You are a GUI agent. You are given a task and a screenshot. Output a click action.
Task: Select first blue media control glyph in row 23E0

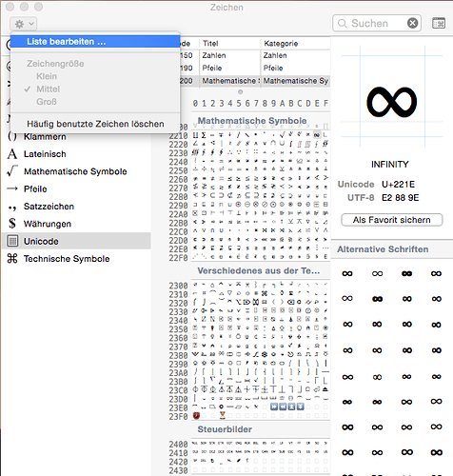click(274, 407)
